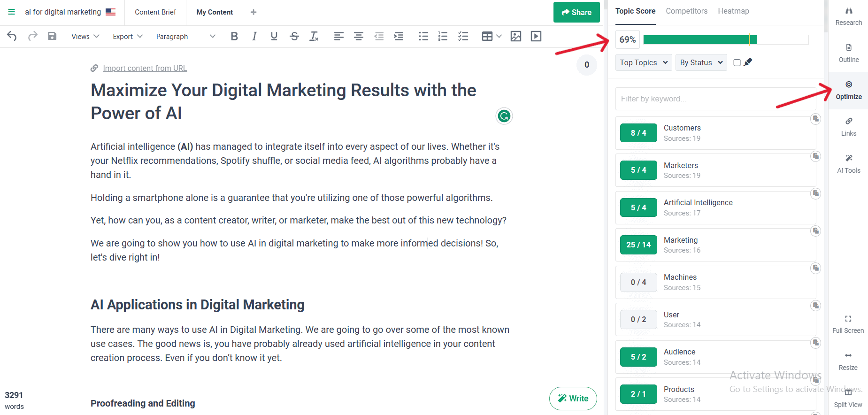
Task: Open the AI Tools panel
Action: pyautogui.click(x=848, y=164)
